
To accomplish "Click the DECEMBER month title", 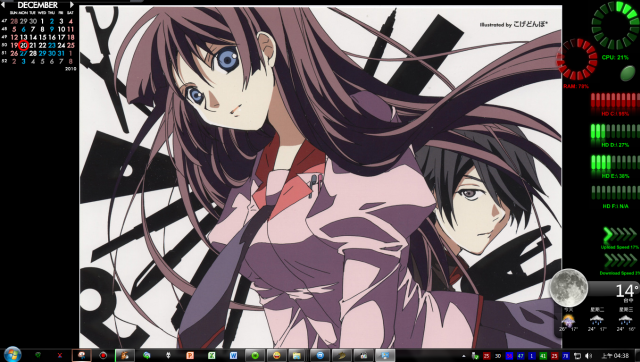I will point(38,5).
